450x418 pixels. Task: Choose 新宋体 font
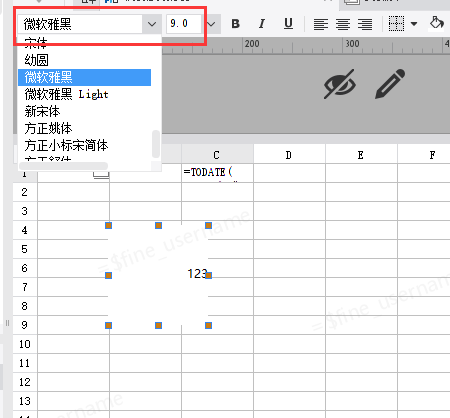[x=85, y=111]
